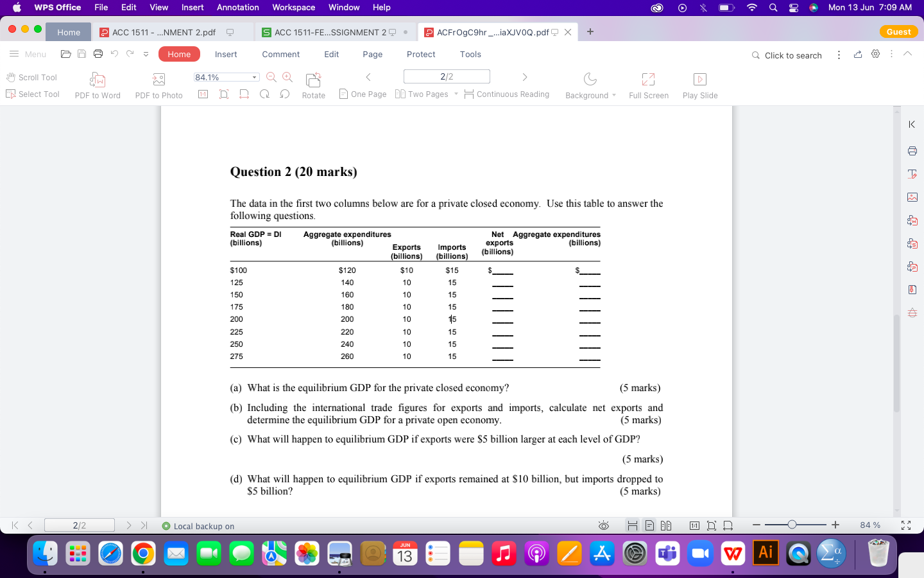The width and height of the screenshot is (924, 578).
Task: Open the Annotation menu in the menu bar
Action: (x=237, y=8)
